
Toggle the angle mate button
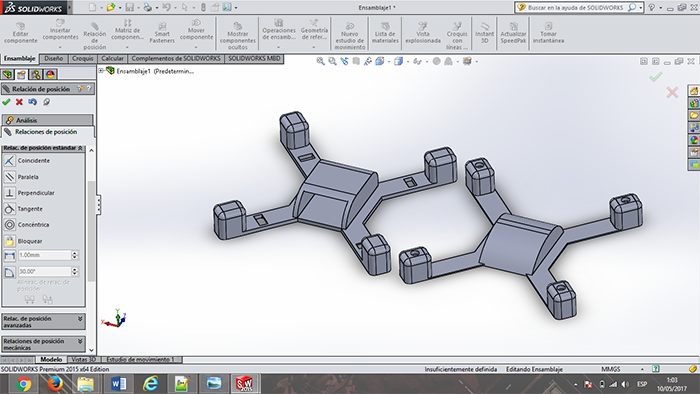pos(9,272)
